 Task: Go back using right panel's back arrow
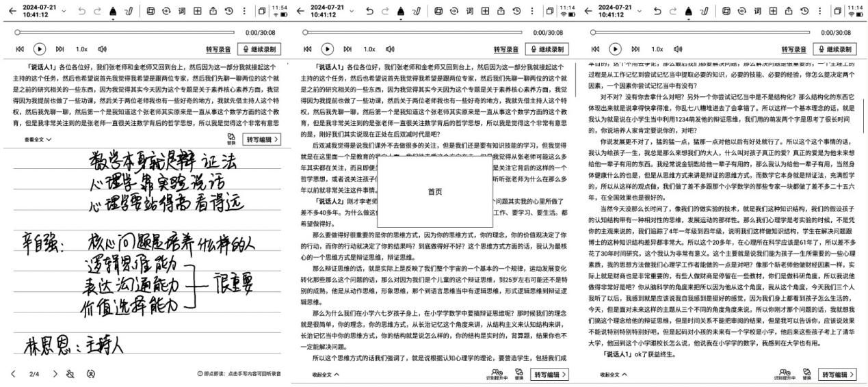click(588, 11)
